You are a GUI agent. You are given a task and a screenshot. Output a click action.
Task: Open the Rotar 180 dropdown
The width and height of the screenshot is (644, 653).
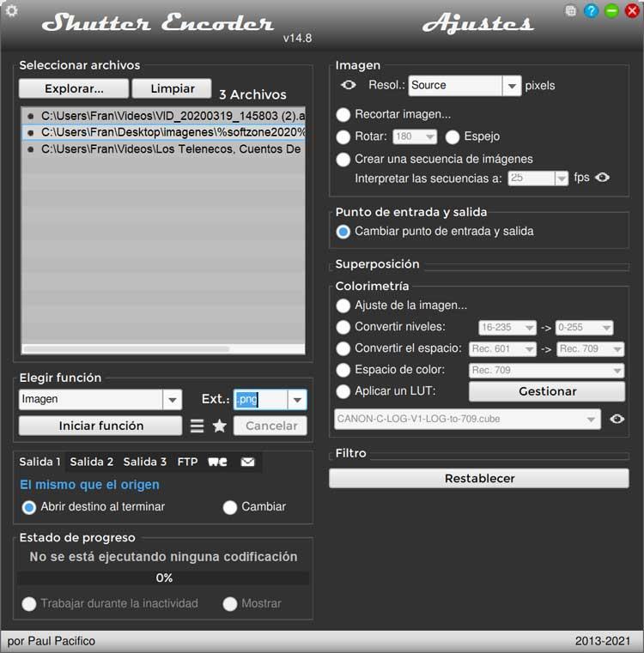click(415, 136)
